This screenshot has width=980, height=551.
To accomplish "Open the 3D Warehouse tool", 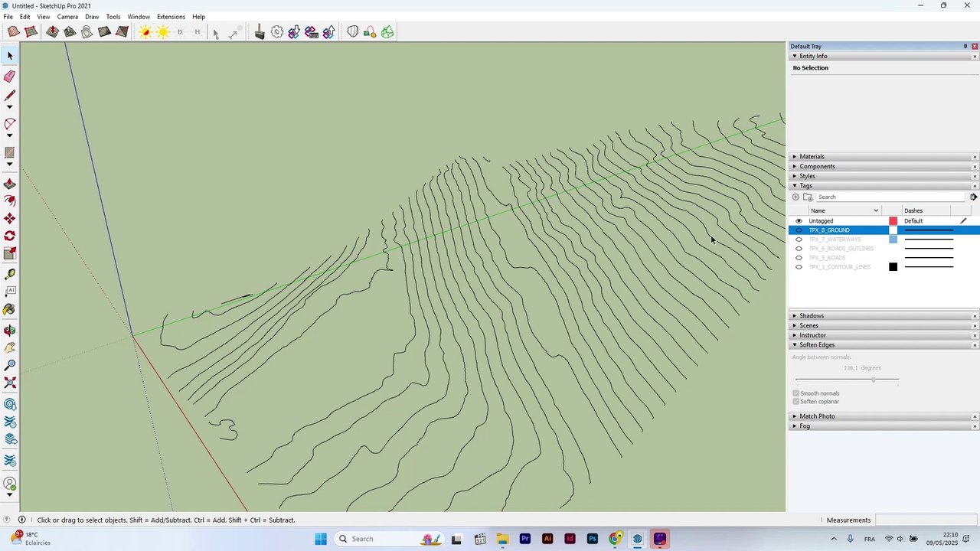I will click(10, 404).
